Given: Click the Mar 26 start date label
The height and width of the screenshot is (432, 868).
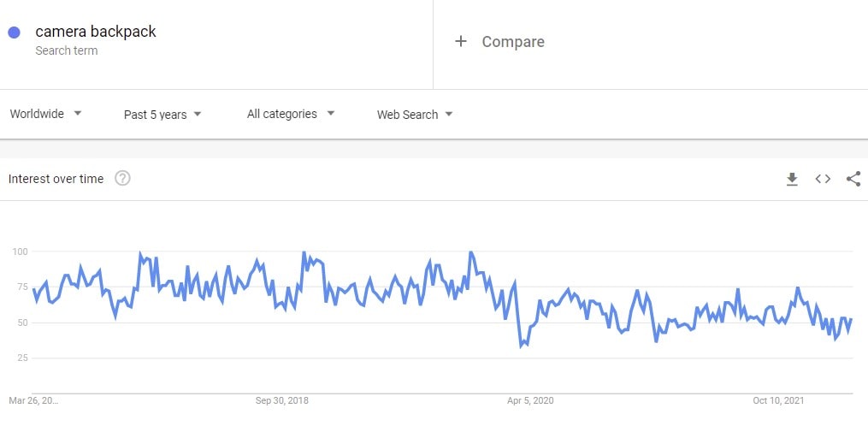Looking at the screenshot, I should pyautogui.click(x=34, y=400).
